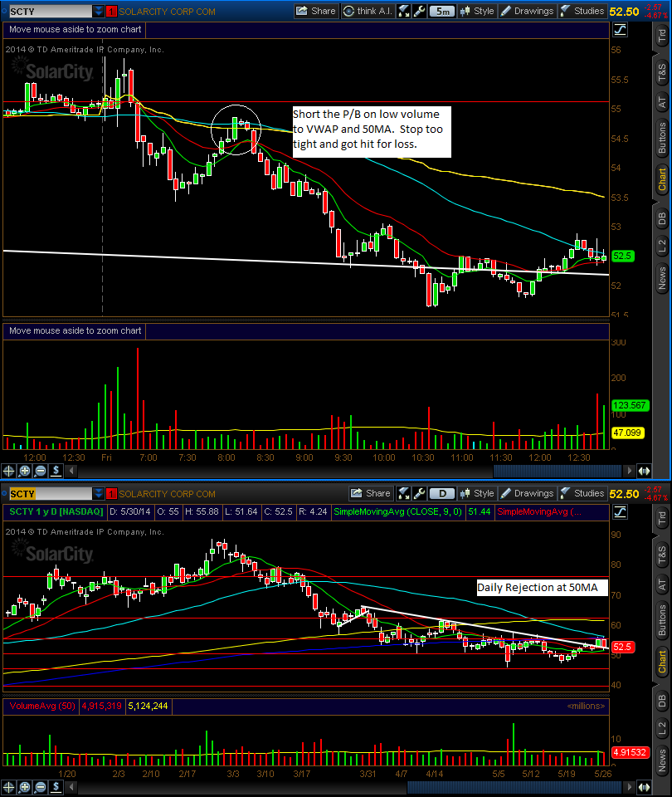Select the L2 side tab of lower chart

(x=661, y=728)
